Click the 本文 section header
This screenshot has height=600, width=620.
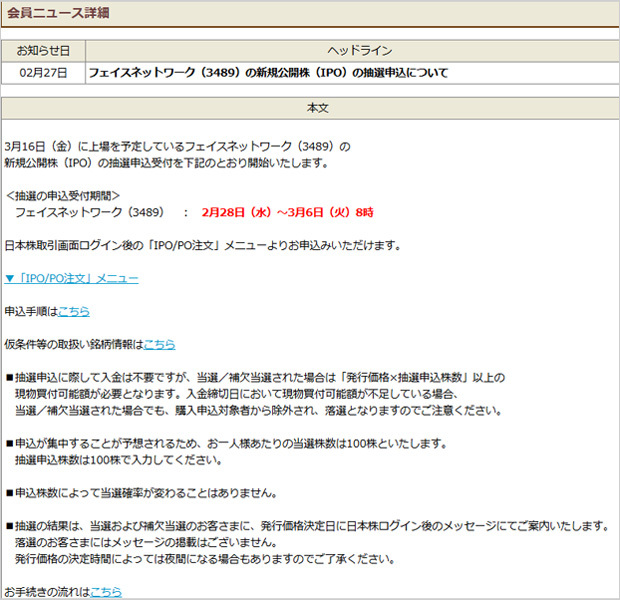click(x=318, y=108)
